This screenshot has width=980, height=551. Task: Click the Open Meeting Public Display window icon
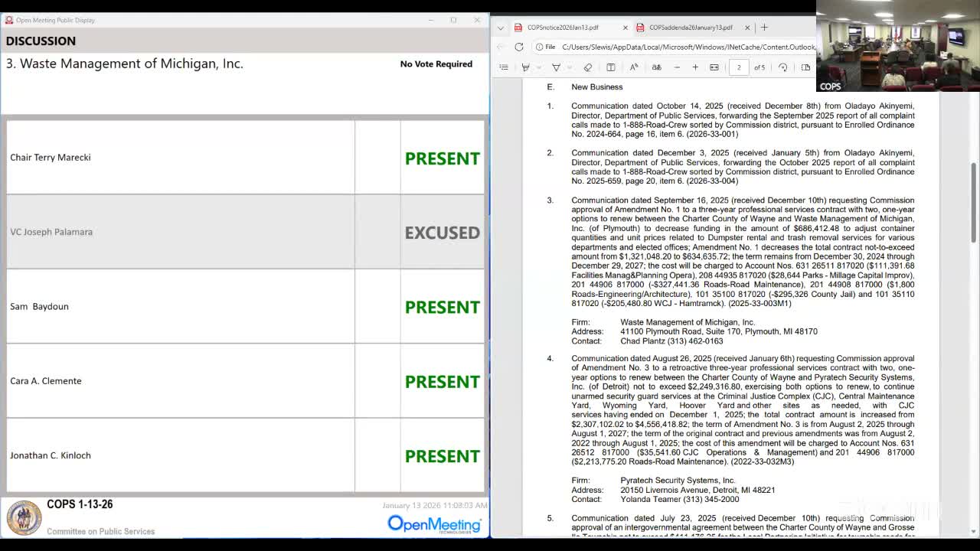[9, 20]
